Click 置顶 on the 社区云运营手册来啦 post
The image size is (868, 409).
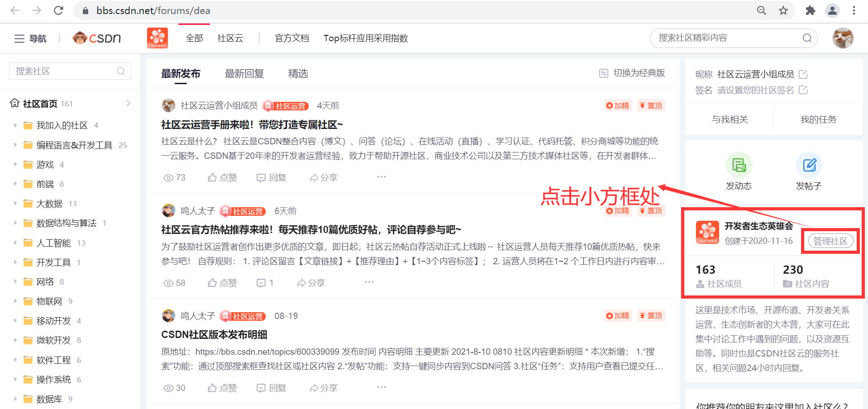(651, 105)
